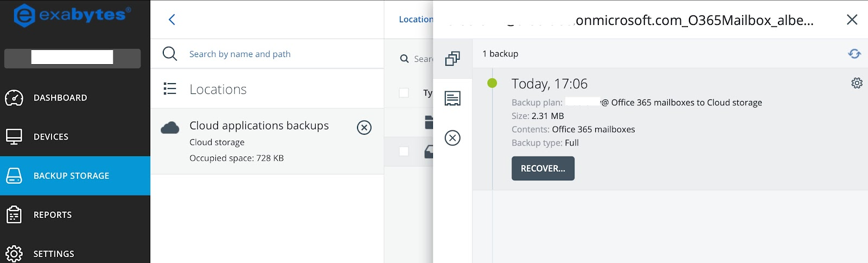Image resolution: width=868 pixels, height=263 pixels.
Task: Open the Reports section
Action: [x=75, y=215]
